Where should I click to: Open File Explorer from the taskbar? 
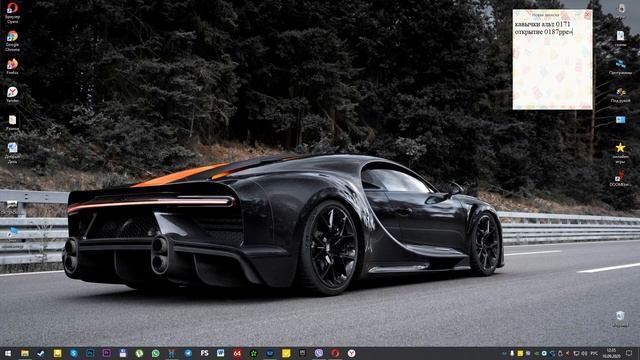coord(25,353)
